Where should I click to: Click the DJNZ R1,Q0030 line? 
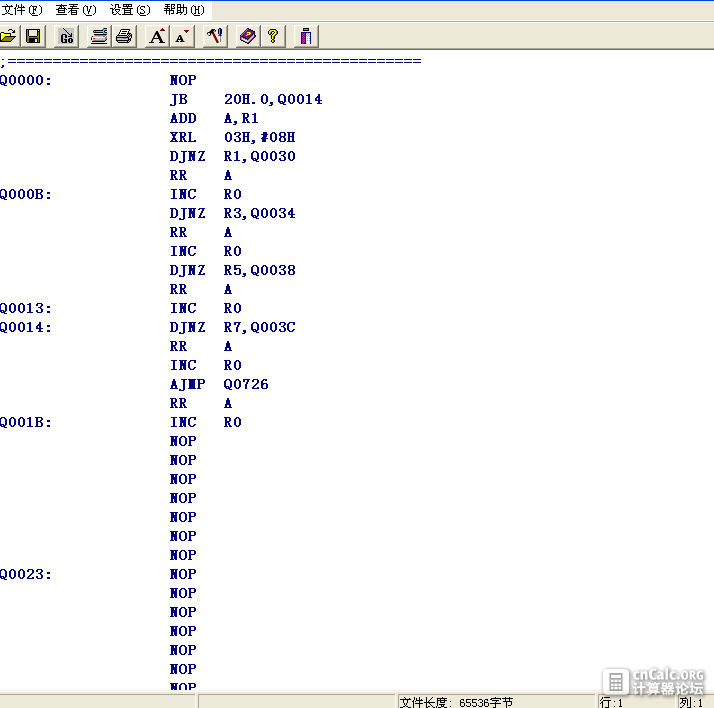point(232,156)
